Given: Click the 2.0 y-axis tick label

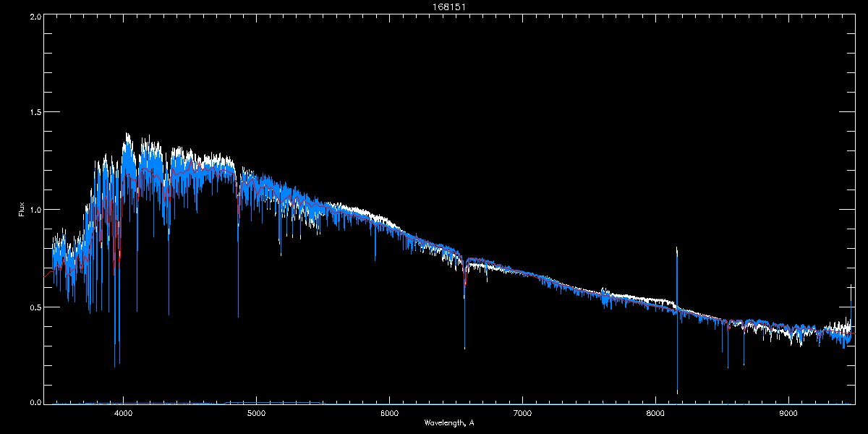Looking at the screenshot, I should coord(35,15).
